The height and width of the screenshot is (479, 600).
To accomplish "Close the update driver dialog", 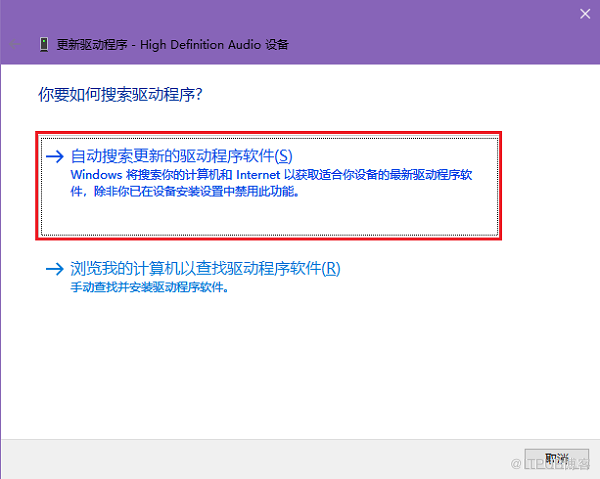I will click(585, 14).
